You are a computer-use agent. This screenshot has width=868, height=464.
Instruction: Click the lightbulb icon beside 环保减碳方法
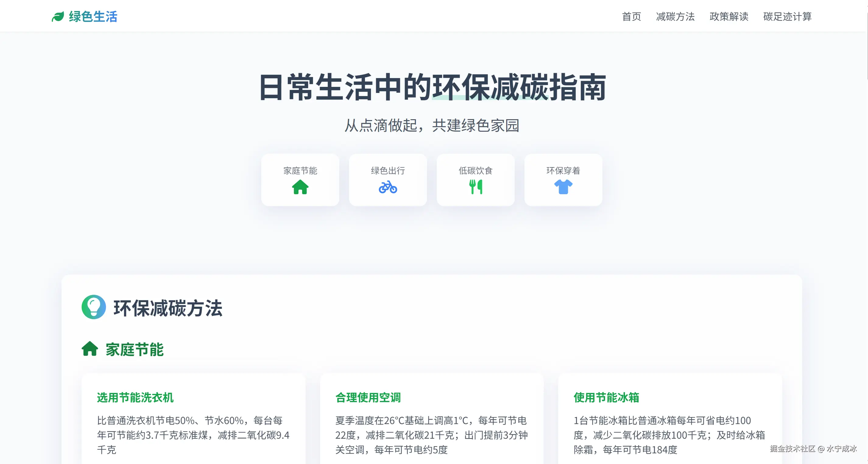tap(94, 307)
